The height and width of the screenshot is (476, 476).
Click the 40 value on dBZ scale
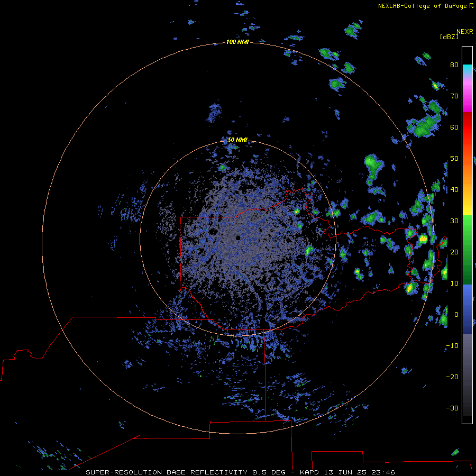click(x=454, y=189)
